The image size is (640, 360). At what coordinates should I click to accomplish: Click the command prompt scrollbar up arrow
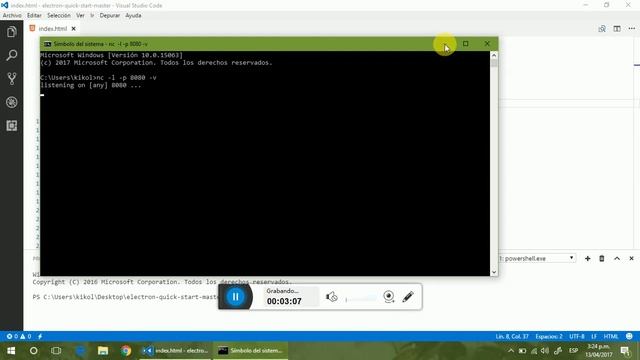494,55
